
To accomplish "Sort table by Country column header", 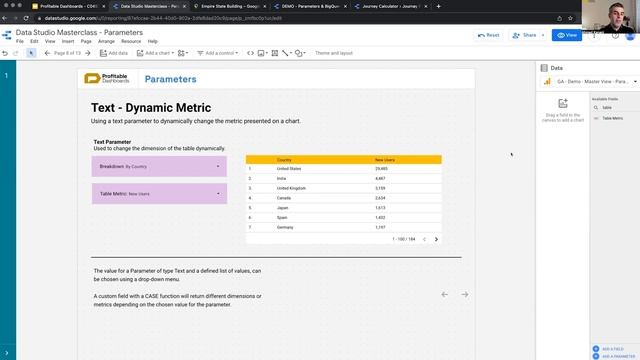I will point(284,160).
